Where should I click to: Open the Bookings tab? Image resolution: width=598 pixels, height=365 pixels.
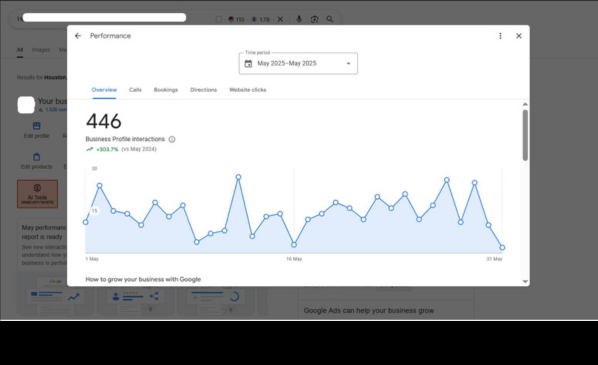click(166, 90)
